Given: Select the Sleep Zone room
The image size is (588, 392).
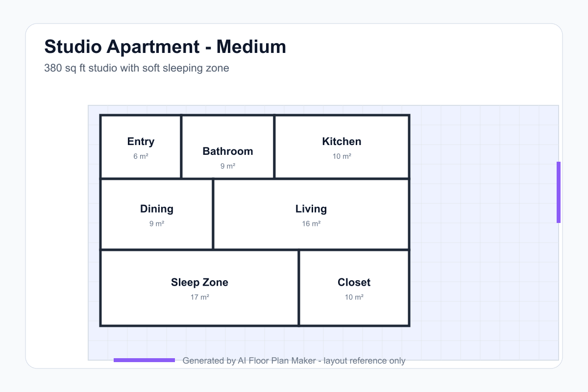Looking at the screenshot, I should coord(199,288).
